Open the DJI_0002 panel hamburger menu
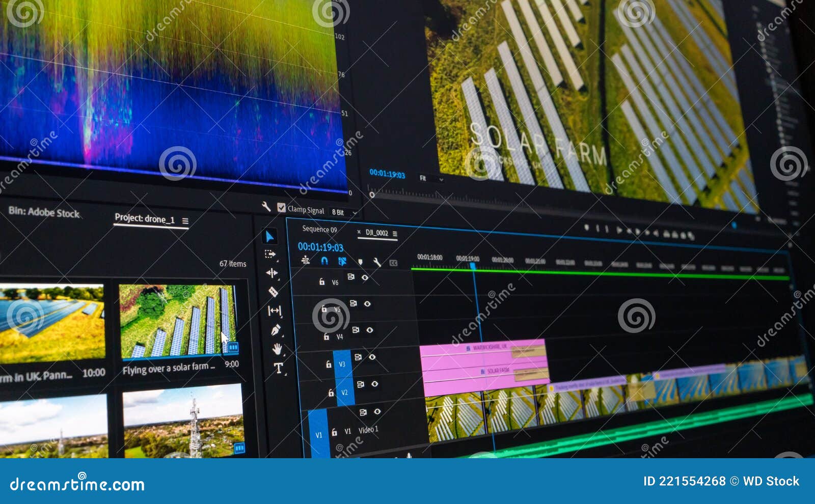The height and width of the screenshot is (504, 815). (396, 234)
